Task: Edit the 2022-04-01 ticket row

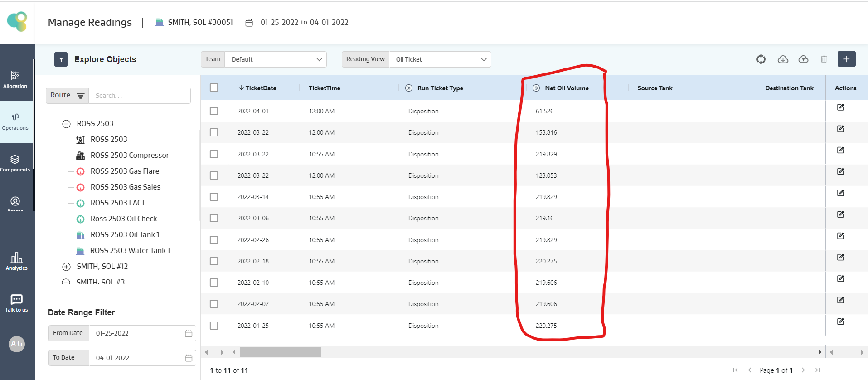Action: coord(840,107)
